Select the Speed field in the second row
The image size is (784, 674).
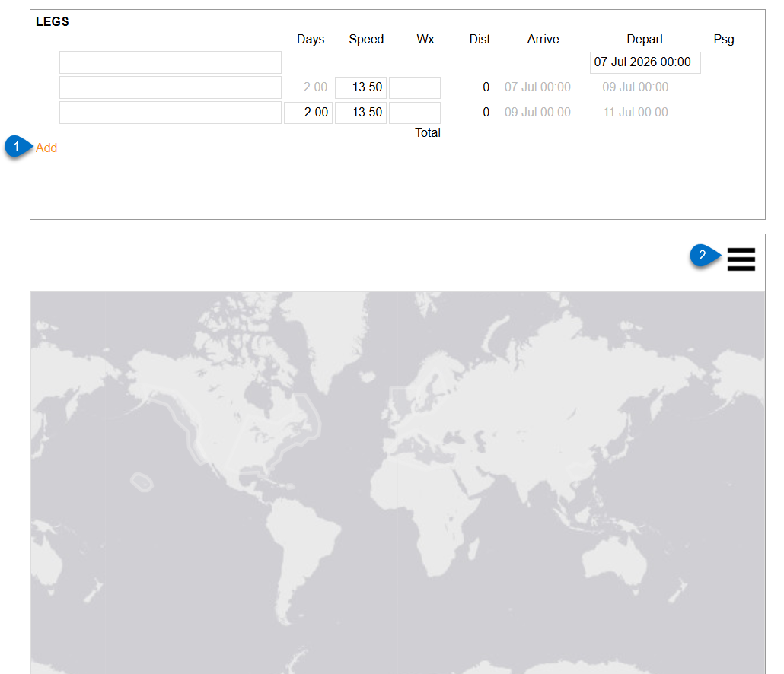[x=361, y=87]
